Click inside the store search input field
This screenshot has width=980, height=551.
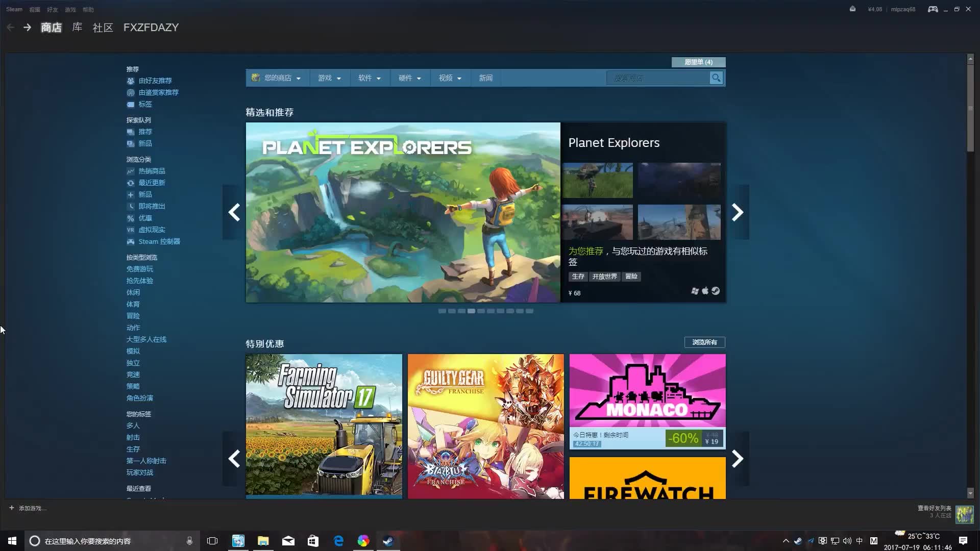coord(658,78)
